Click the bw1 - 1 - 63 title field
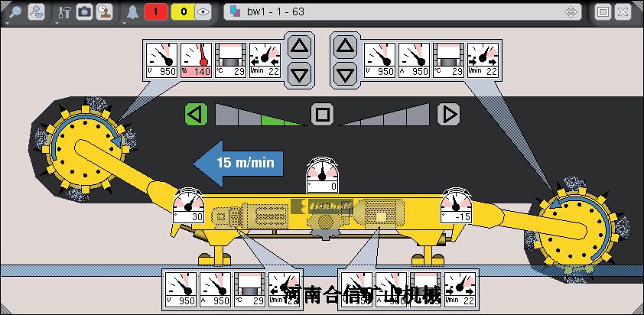The height and width of the screenshot is (315, 644). point(402,12)
